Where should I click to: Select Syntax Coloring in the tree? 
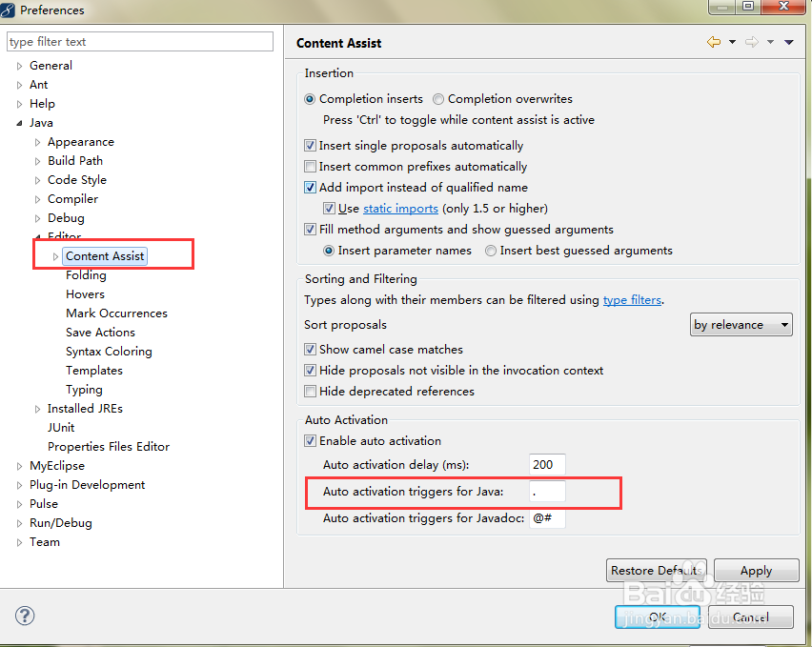(x=109, y=352)
